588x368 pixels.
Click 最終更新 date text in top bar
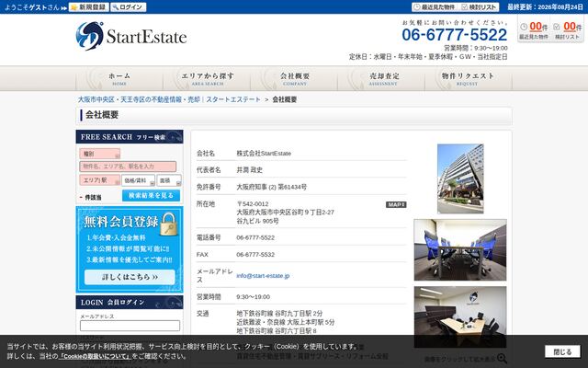click(545, 7)
